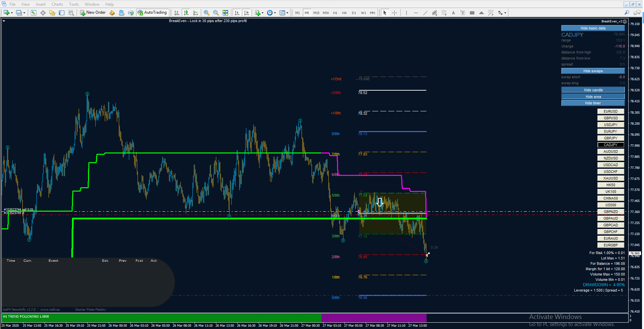Open the Charts menu
Screen dimensions: 644x329
[x=57, y=4]
